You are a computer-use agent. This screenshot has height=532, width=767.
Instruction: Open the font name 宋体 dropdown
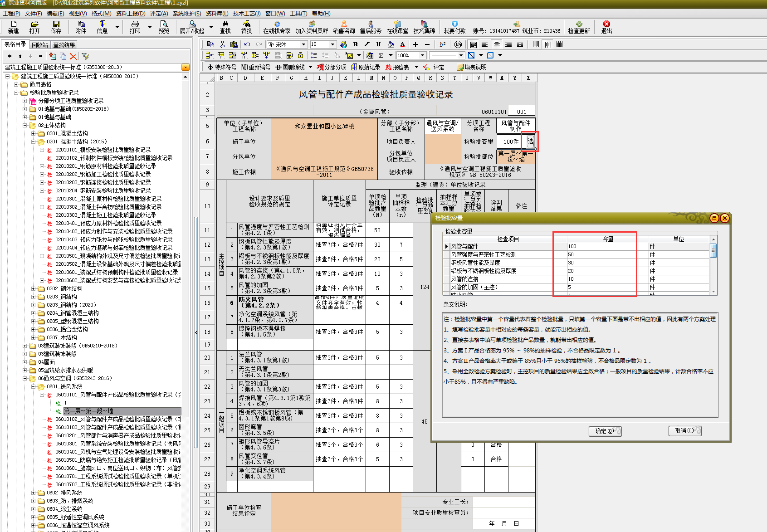(x=303, y=44)
